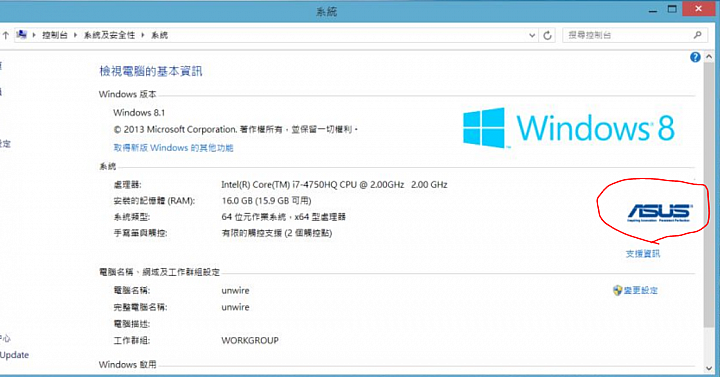The height and width of the screenshot is (377, 720).
Task: Expand the chevron after 系統及安全性 breadcrumb
Action: [143, 35]
